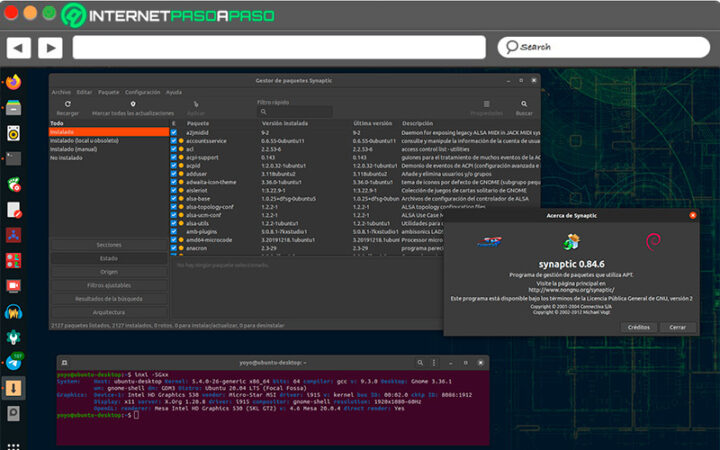
Task: Toggle the acl package checkbox
Action: [174, 149]
